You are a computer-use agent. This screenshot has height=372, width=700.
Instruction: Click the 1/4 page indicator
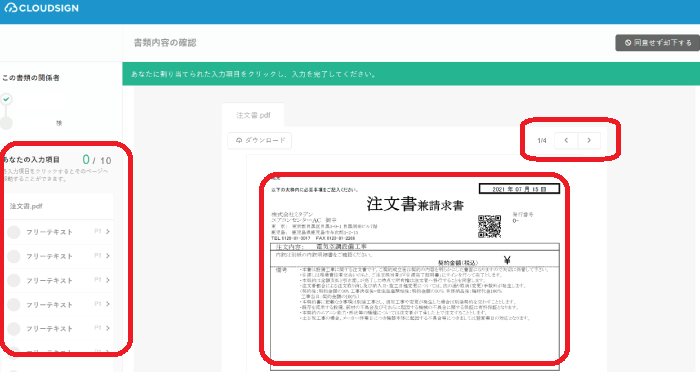click(542, 141)
